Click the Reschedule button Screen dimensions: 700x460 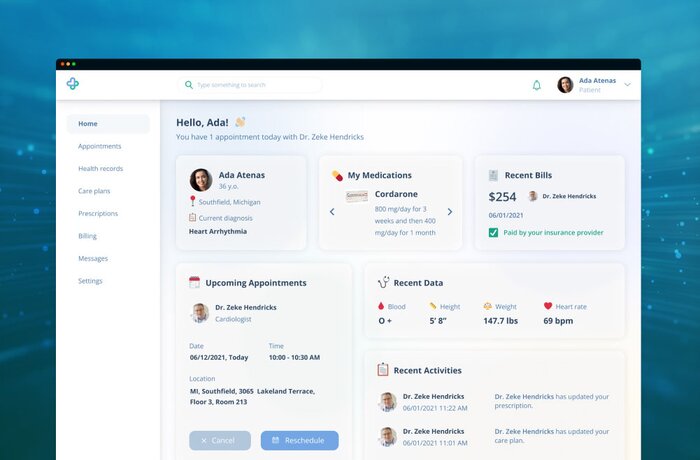tap(299, 440)
